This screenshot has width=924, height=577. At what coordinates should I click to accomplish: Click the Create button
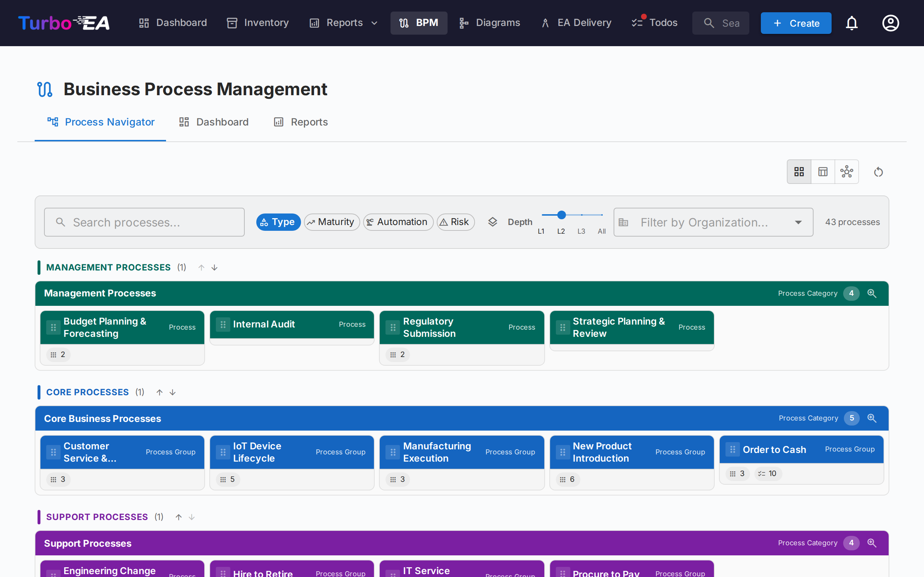click(x=796, y=23)
